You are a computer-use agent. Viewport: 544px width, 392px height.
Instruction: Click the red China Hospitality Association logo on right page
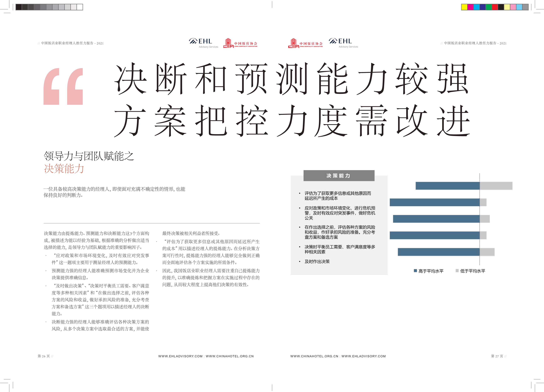[305, 43]
